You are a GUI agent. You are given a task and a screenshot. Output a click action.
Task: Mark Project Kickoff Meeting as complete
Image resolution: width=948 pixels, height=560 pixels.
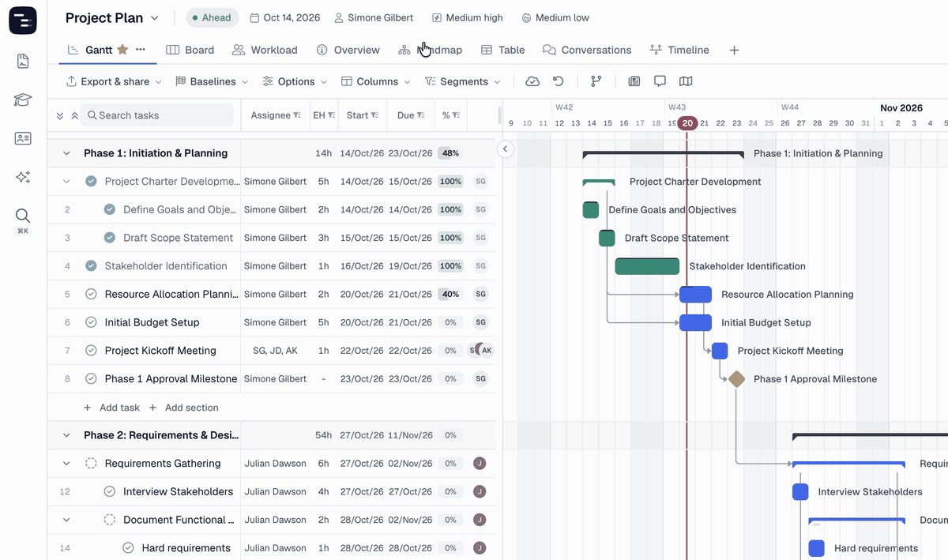click(x=91, y=351)
